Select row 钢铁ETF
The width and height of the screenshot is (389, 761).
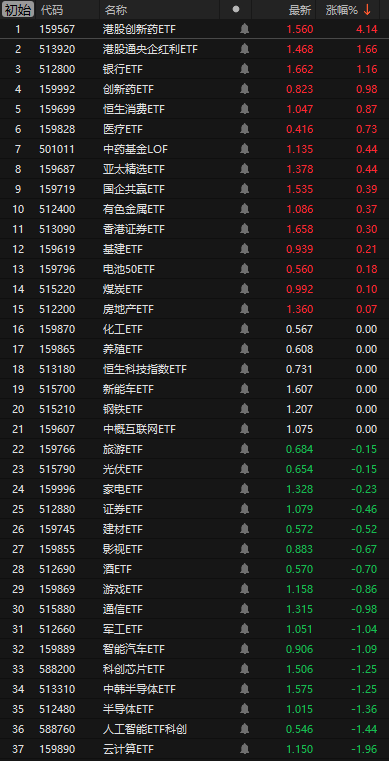click(x=194, y=409)
